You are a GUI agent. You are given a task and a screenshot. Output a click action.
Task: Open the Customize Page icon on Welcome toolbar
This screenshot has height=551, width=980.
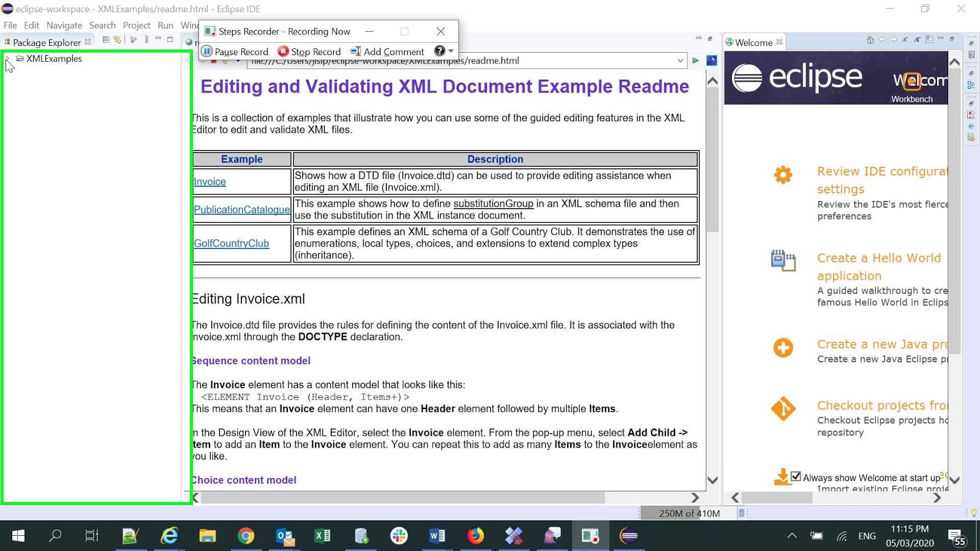click(929, 39)
